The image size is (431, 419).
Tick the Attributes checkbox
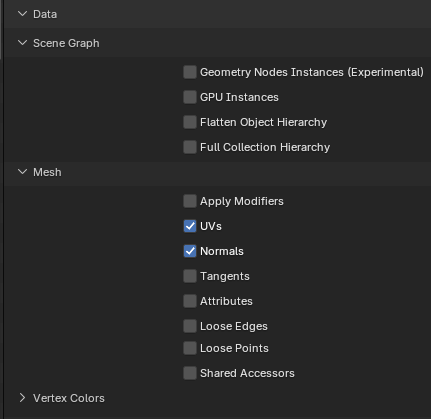tap(190, 301)
